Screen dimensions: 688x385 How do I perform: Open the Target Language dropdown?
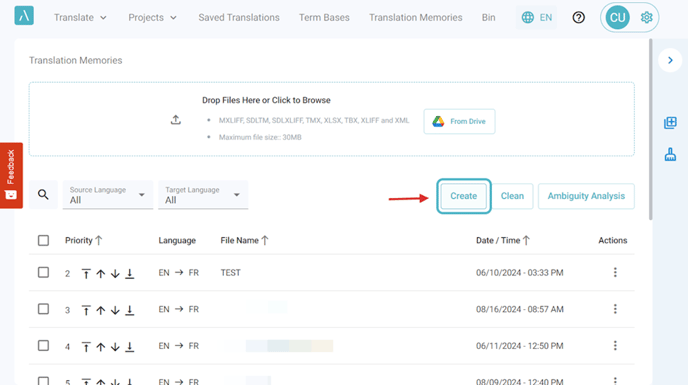coord(203,195)
